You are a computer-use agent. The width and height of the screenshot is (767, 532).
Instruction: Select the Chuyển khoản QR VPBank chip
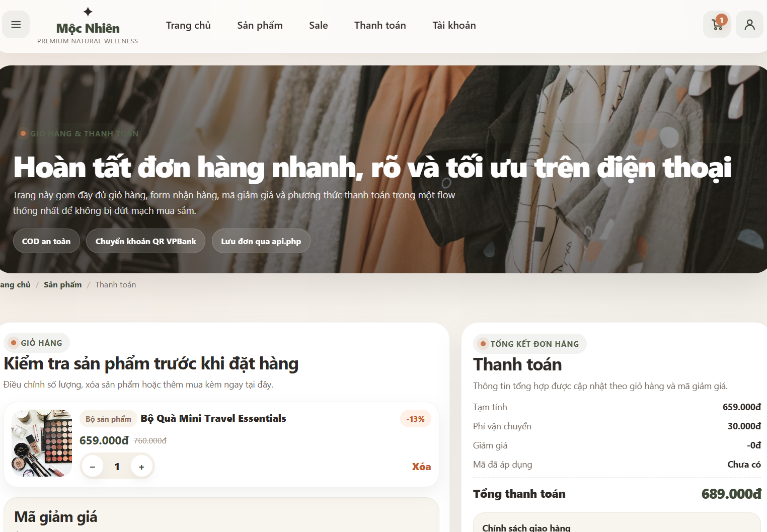pos(145,241)
